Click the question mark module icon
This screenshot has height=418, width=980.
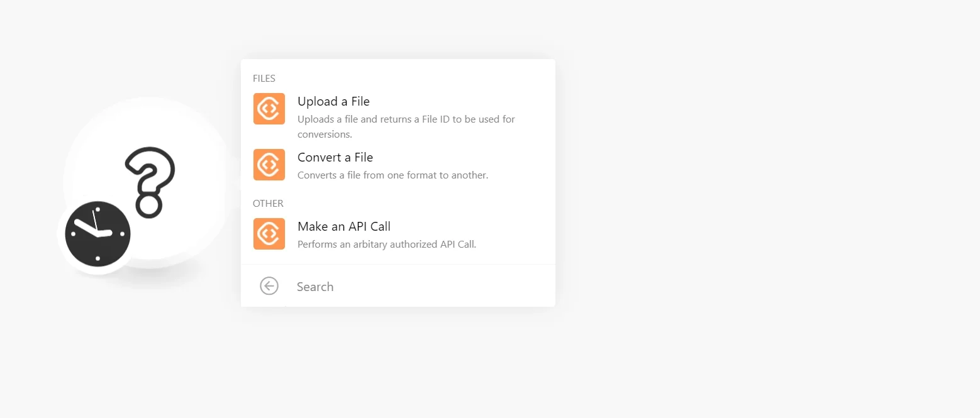[150, 182]
